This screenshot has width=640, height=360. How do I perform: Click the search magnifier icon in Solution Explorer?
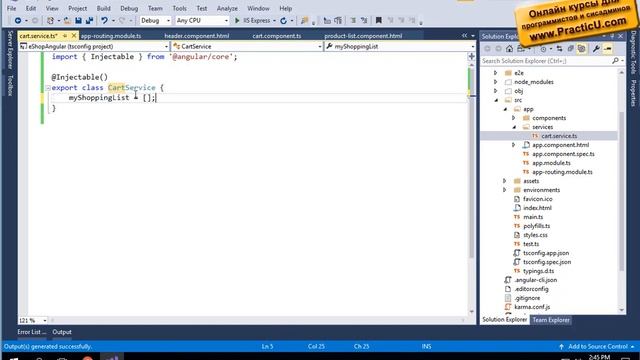616,61
